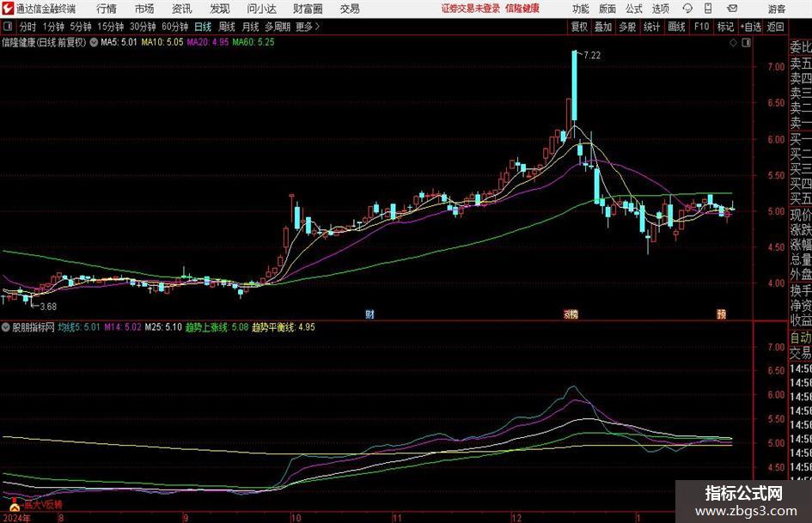Open the F10 company info

702,27
